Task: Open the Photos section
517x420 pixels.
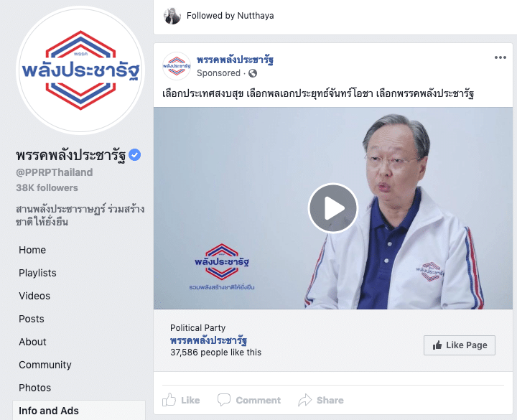Action: point(35,388)
